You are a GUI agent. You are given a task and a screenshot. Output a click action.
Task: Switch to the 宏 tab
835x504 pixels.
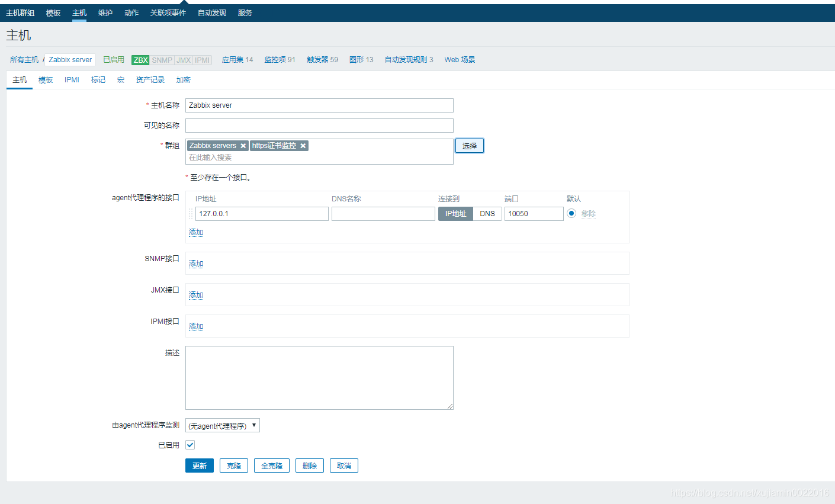pyautogui.click(x=121, y=80)
